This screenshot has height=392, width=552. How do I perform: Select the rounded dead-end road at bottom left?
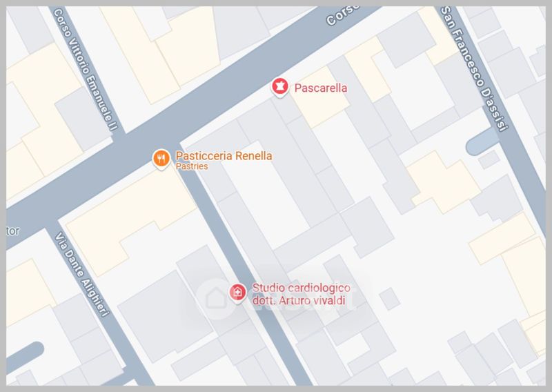[24, 356]
